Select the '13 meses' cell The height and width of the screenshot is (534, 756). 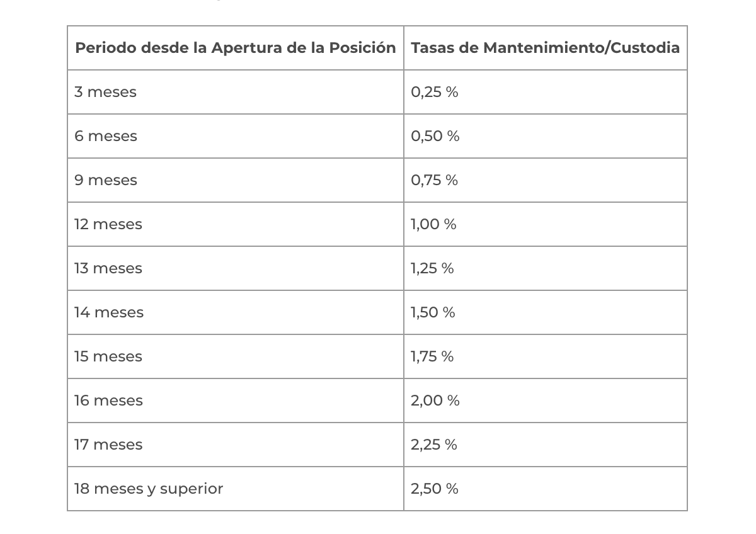pos(108,268)
